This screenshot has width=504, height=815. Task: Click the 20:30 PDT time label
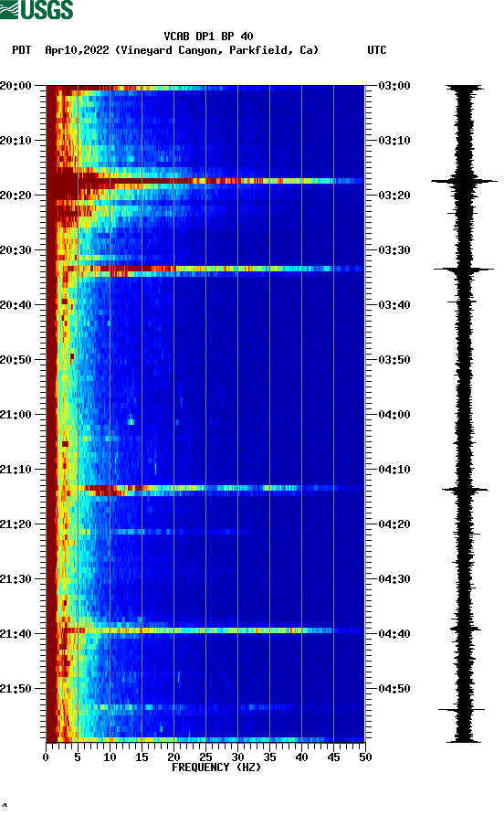click(x=16, y=250)
